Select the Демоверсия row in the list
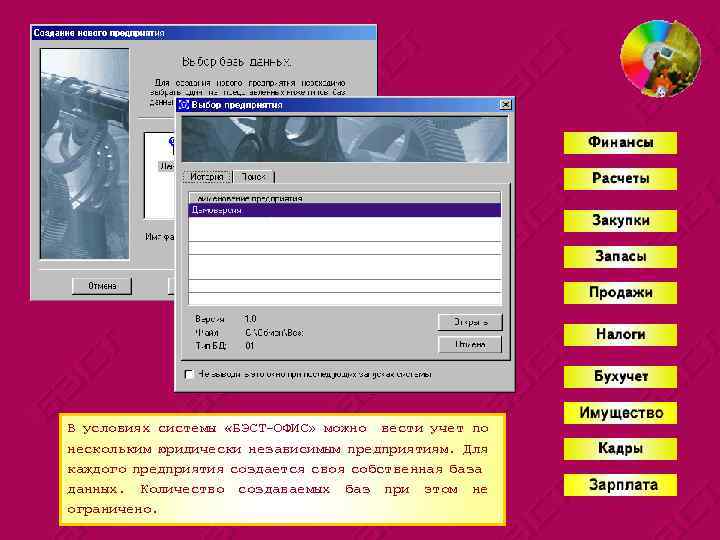720x540 pixels. (344, 210)
